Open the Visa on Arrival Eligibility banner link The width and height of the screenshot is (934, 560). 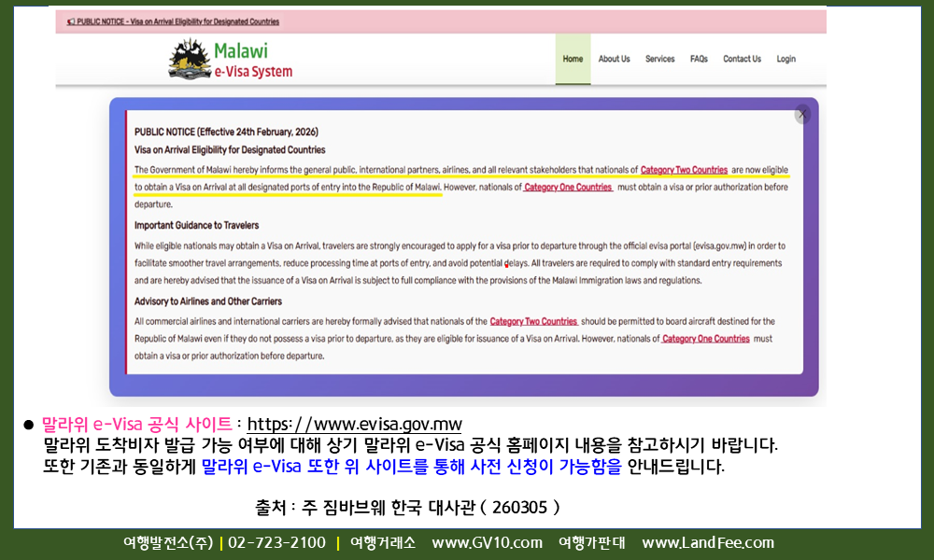tap(177, 21)
